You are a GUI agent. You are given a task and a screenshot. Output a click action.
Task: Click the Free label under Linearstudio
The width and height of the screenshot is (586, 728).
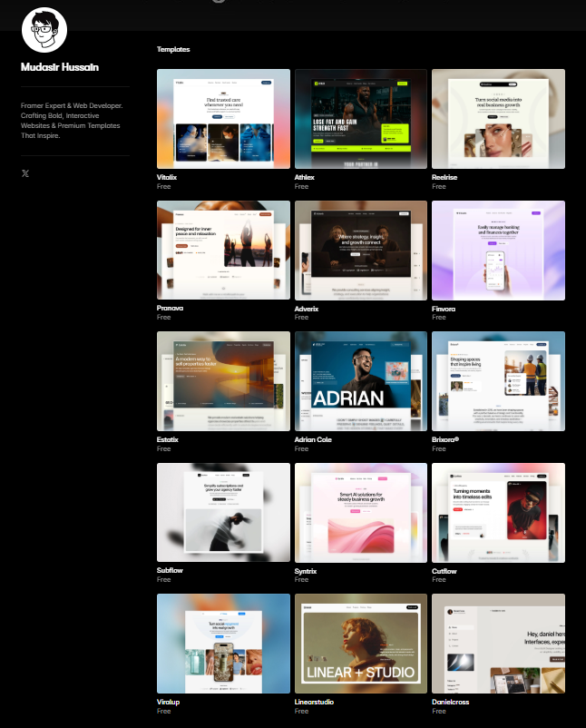301,711
